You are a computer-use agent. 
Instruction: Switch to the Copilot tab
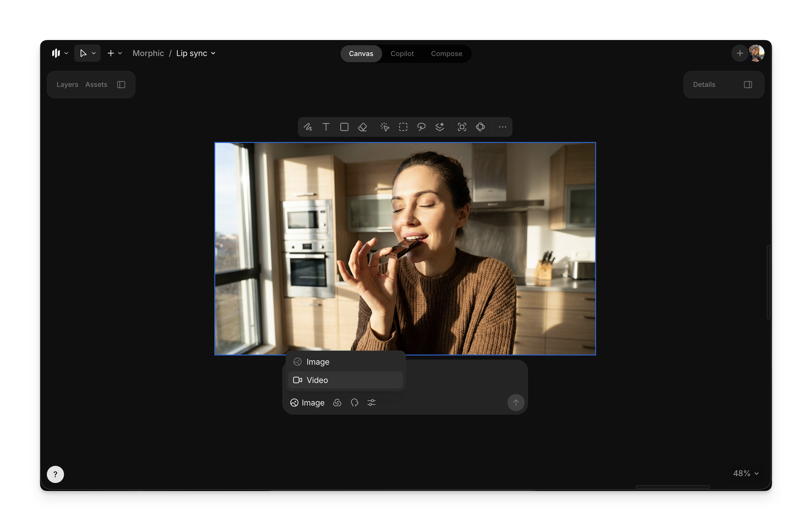click(x=402, y=53)
